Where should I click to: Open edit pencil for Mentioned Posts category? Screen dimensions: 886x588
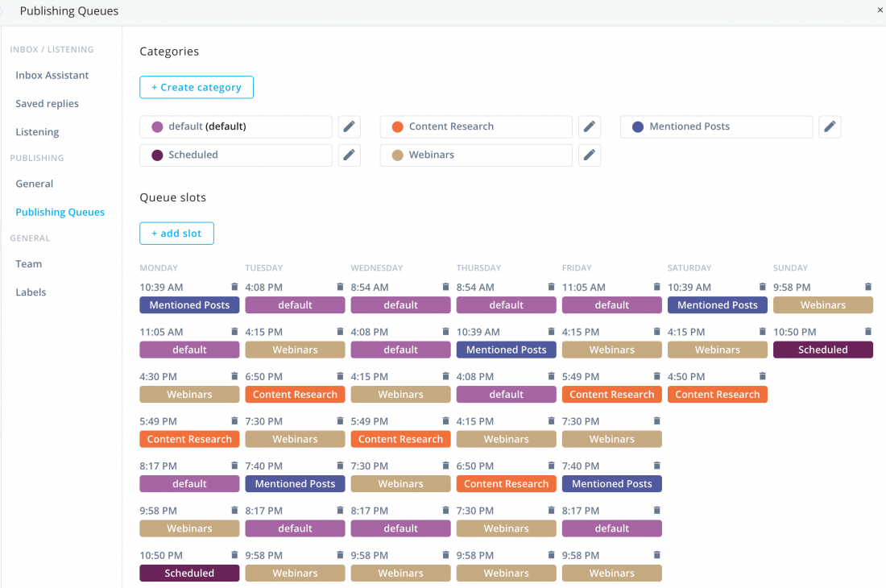[x=830, y=127]
